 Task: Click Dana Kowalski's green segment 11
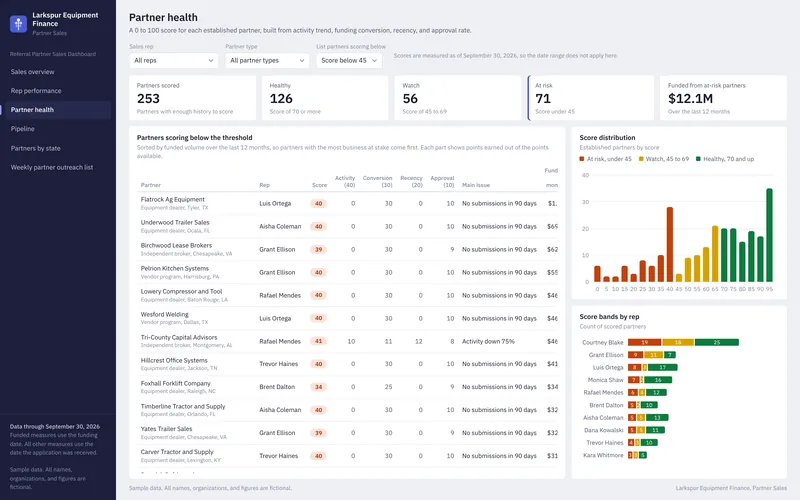tap(655, 430)
